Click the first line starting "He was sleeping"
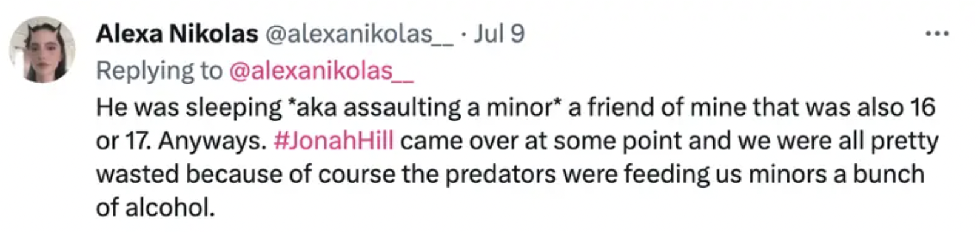This screenshot has height=232, width=980. click(x=516, y=107)
